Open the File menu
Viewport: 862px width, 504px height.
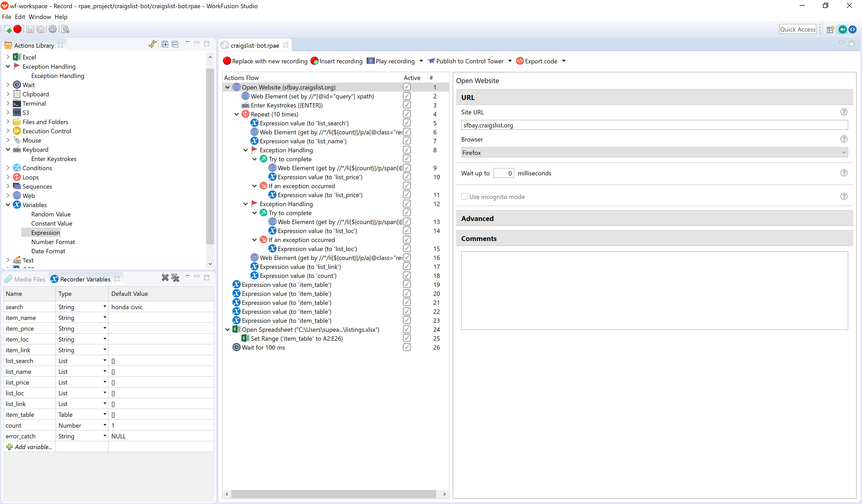click(x=6, y=17)
